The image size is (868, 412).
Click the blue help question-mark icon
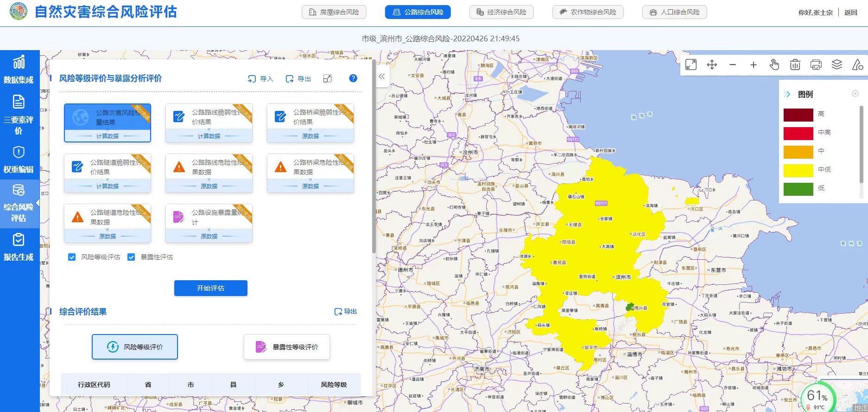[353, 78]
